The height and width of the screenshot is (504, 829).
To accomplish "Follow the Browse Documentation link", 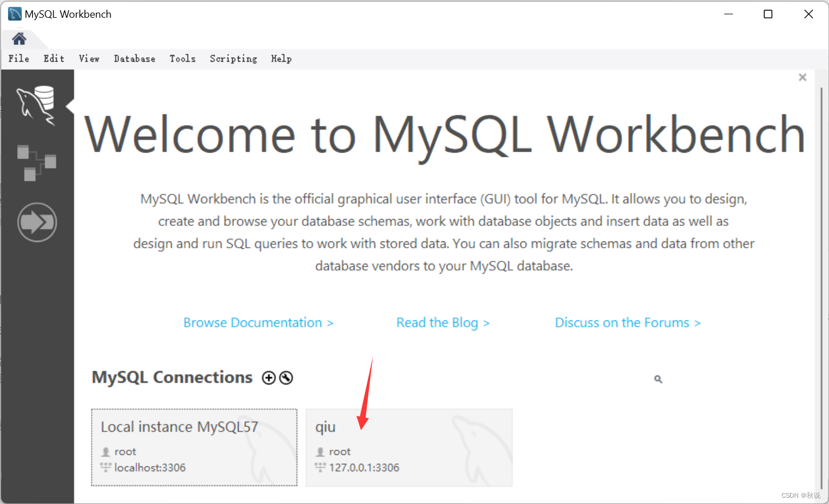I will 259,323.
